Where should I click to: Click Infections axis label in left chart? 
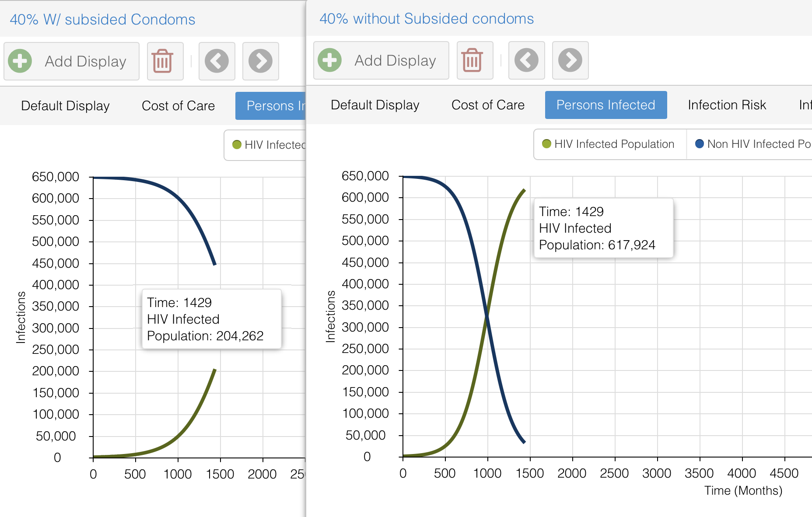tap(21, 317)
